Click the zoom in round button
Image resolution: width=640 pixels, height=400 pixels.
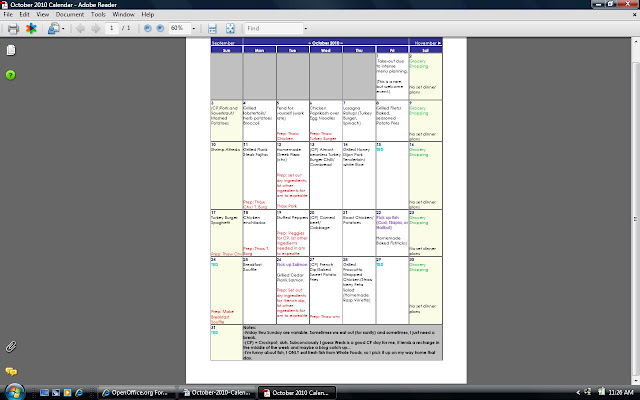[160, 28]
